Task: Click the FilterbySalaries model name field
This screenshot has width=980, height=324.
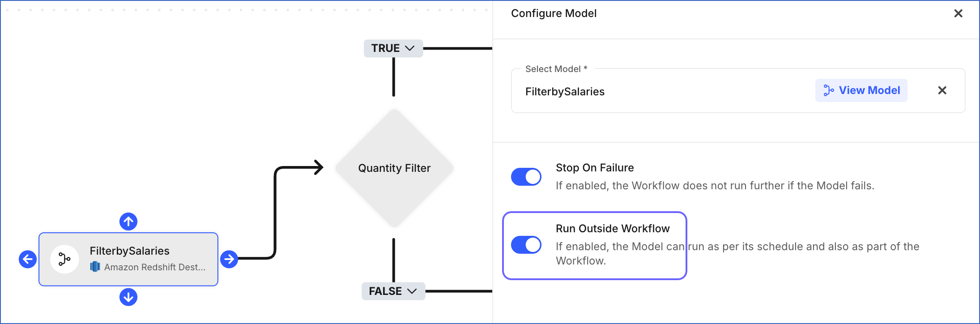Action: (565, 91)
